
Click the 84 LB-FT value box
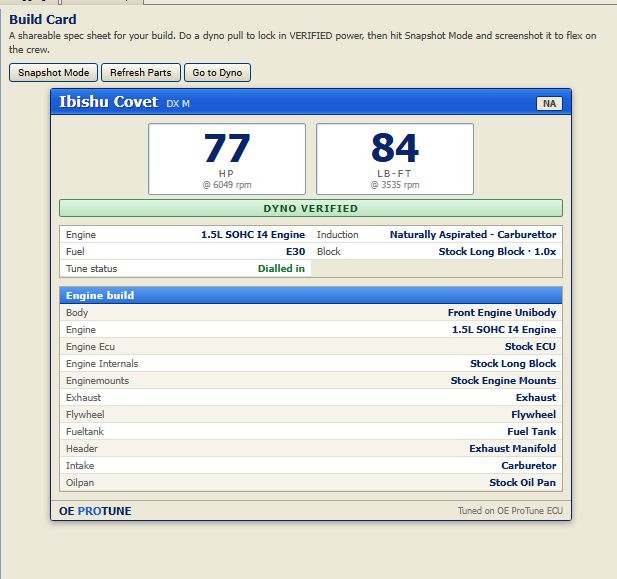[x=395, y=159]
